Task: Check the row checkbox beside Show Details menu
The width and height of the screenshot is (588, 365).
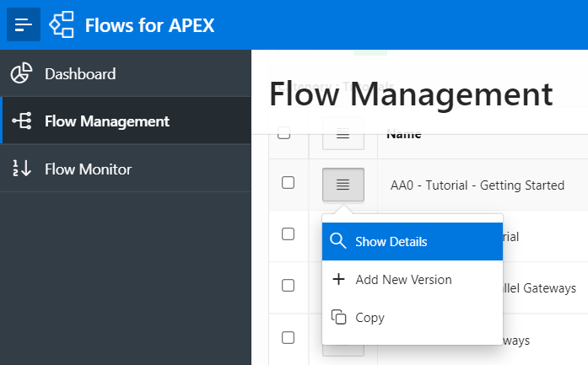Action: pyautogui.click(x=288, y=235)
